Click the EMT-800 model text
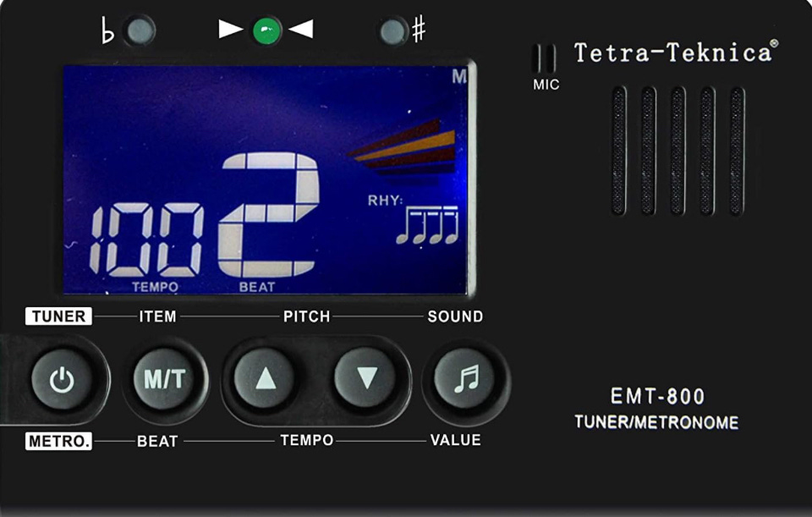 click(x=657, y=397)
